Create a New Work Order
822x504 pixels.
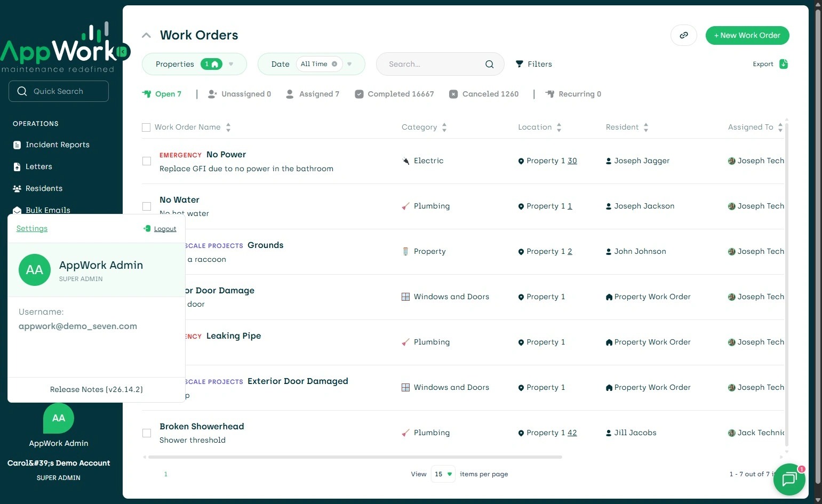747,36
